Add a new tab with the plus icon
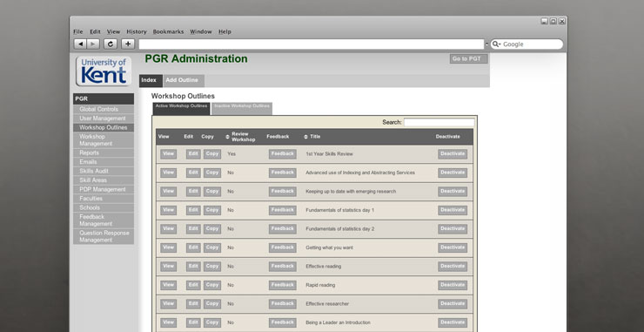The image size is (644, 332). tap(128, 44)
